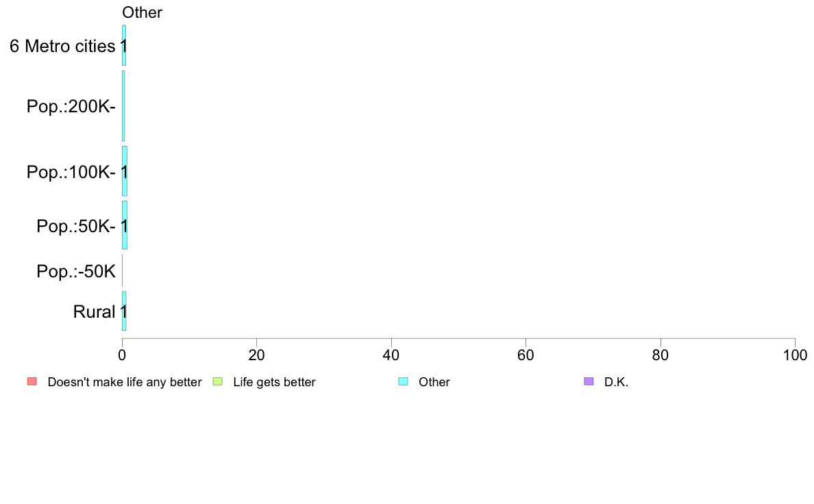The image size is (814, 504).
Task: Select the Pop.:50K- cyan bar
Action: pyautogui.click(x=125, y=225)
